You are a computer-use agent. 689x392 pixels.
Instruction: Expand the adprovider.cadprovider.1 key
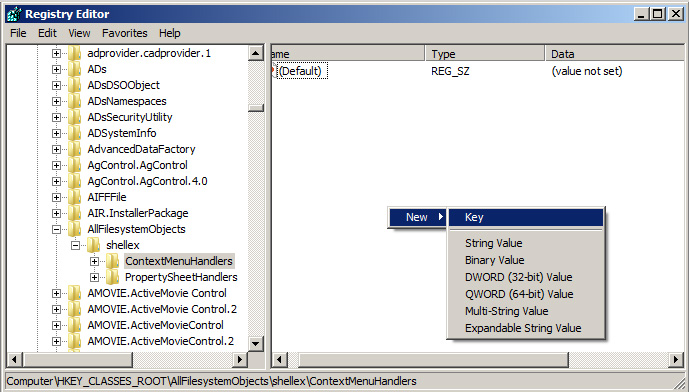pyautogui.click(x=56, y=54)
